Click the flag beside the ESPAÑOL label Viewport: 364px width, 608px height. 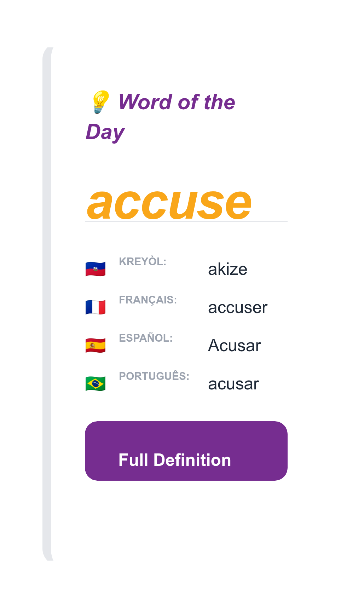(95, 346)
